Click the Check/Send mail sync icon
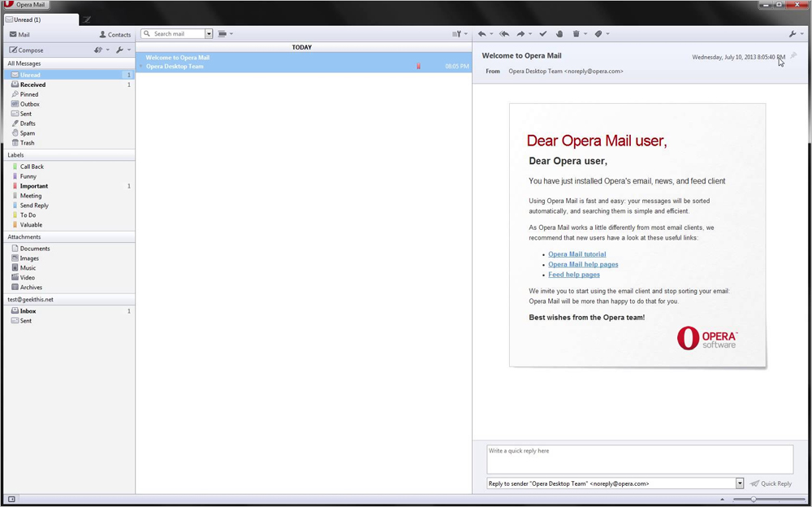The height and width of the screenshot is (507, 812). [x=98, y=50]
